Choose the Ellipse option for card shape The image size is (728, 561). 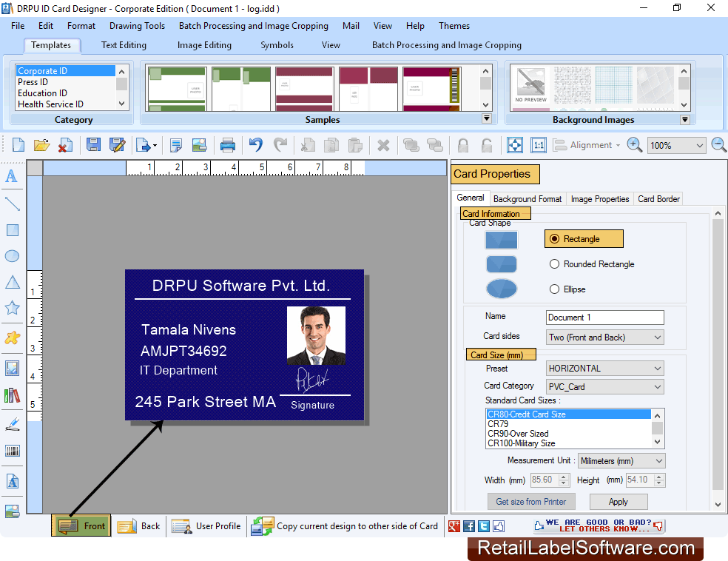pos(553,289)
